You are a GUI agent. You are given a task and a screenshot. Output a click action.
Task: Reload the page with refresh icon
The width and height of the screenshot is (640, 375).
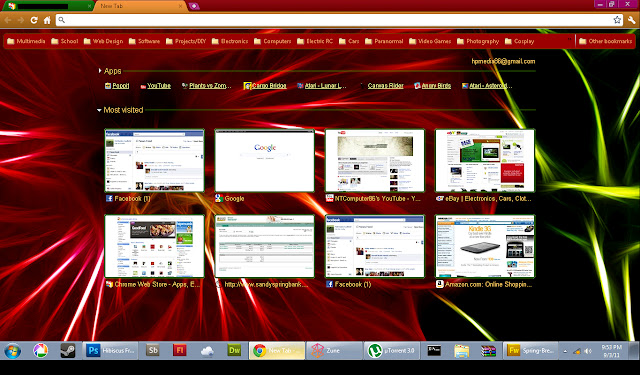tap(34, 20)
